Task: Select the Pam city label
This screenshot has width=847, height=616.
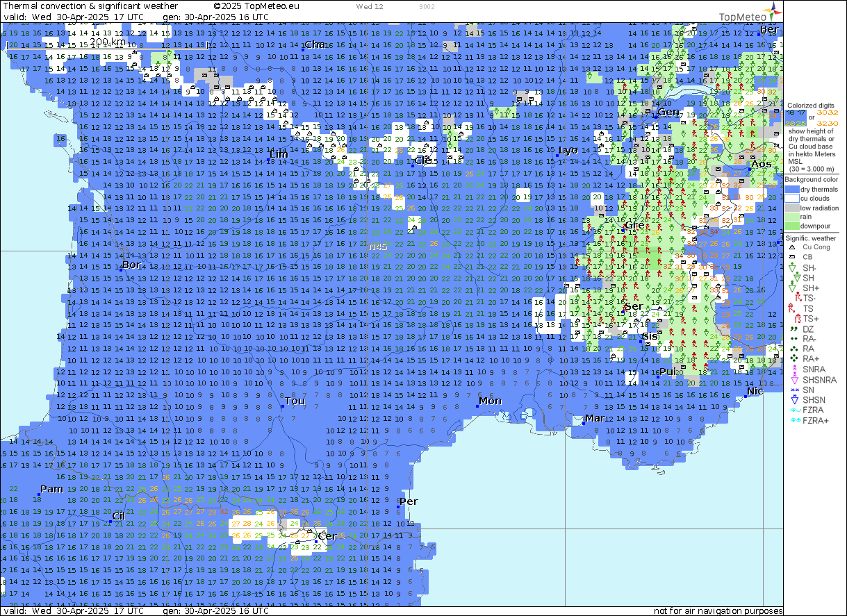Action: [52, 489]
